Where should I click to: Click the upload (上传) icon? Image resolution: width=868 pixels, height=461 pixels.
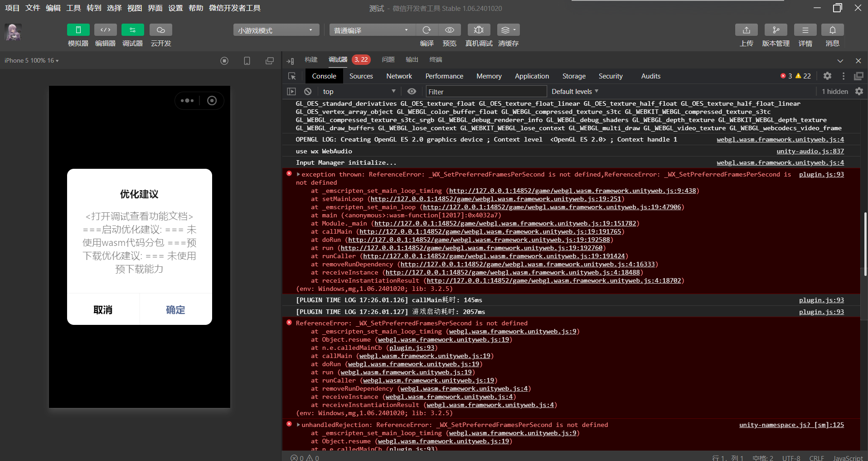(747, 30)
